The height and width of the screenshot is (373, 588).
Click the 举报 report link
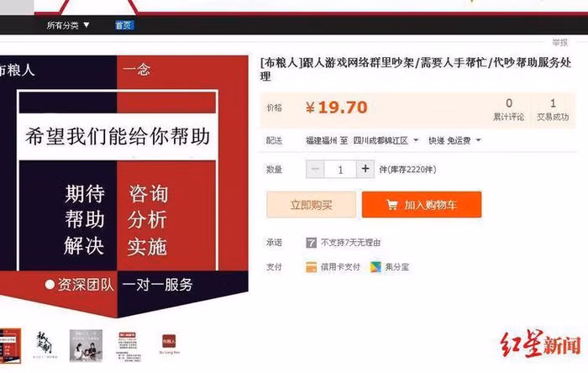(x=560, y=42)
